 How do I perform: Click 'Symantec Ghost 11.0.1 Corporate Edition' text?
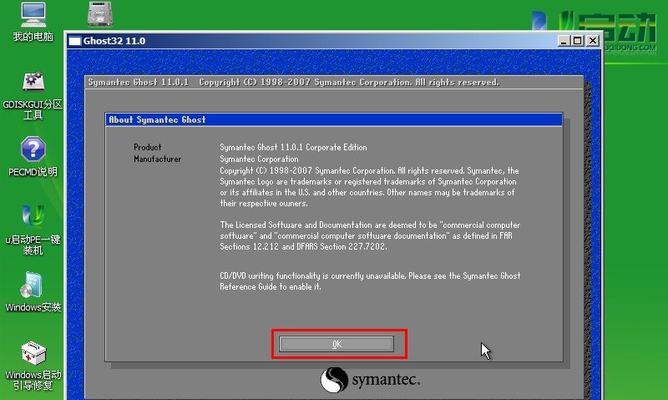(293, 147)
